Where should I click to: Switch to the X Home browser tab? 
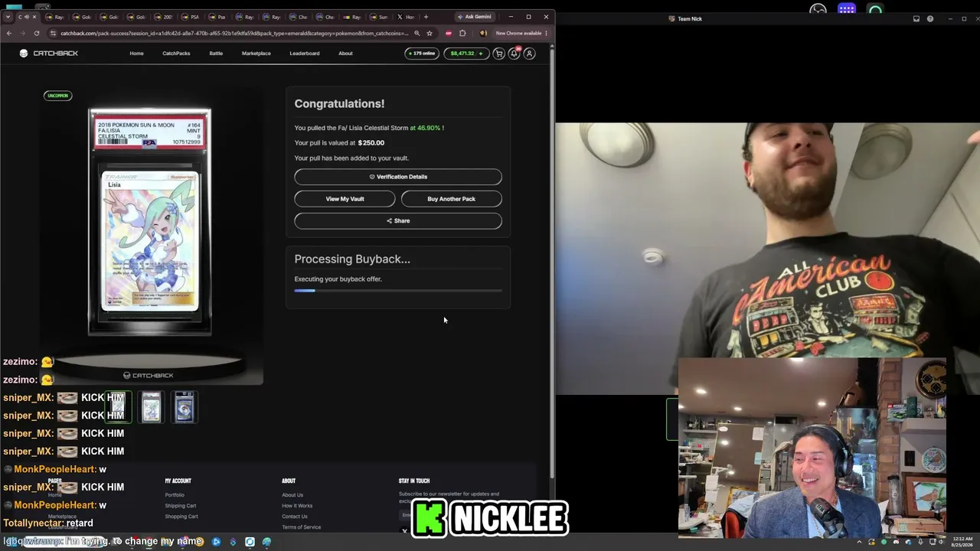pyautogui.click(x=406, y=17)
